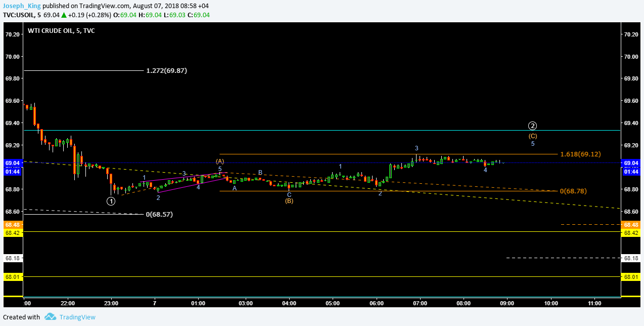The width and height of the screenshot is (644, 326).
Task: Click the blue 'C' sub-wave label
Action: click(289, 194)
